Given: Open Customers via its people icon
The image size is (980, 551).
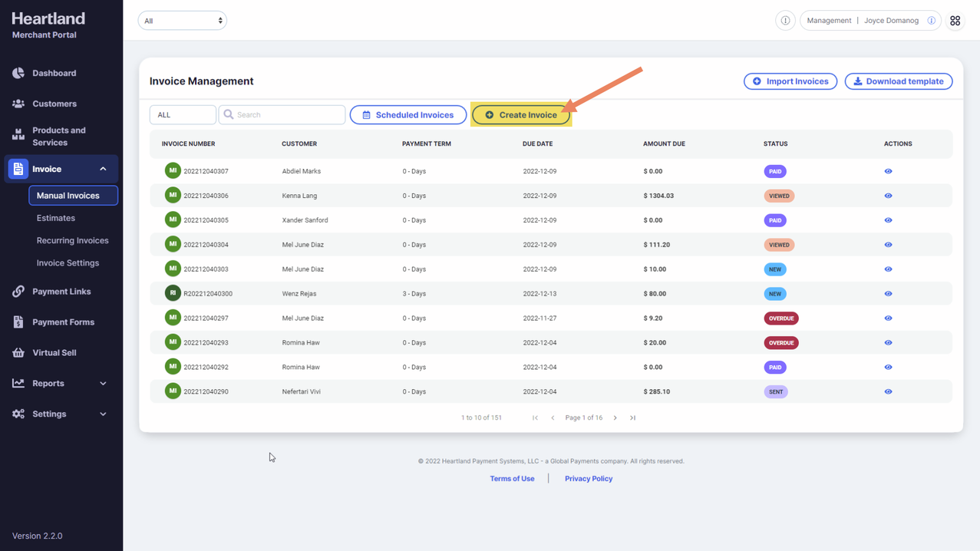Looking at the screenshot, I should pos(18,104).
